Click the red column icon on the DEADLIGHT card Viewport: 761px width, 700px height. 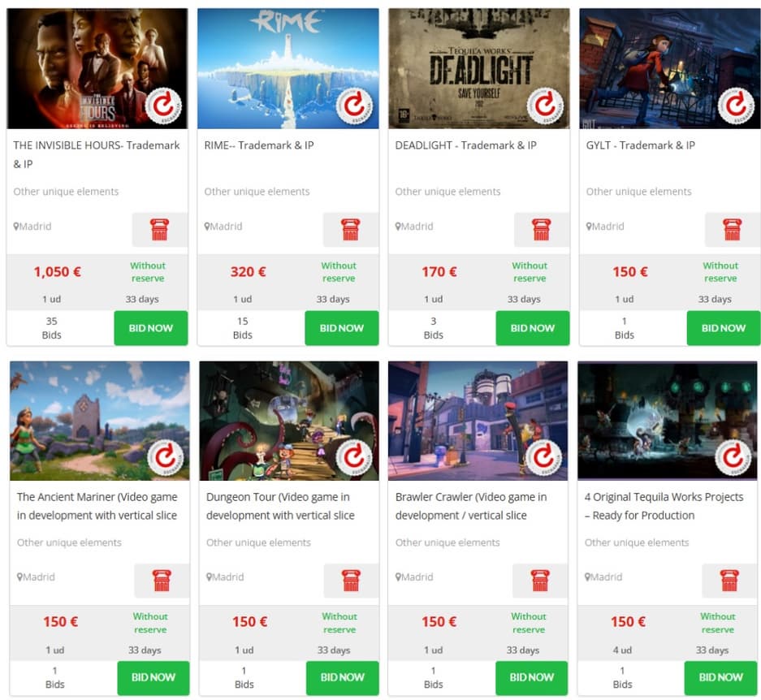[x=541, y=229]
